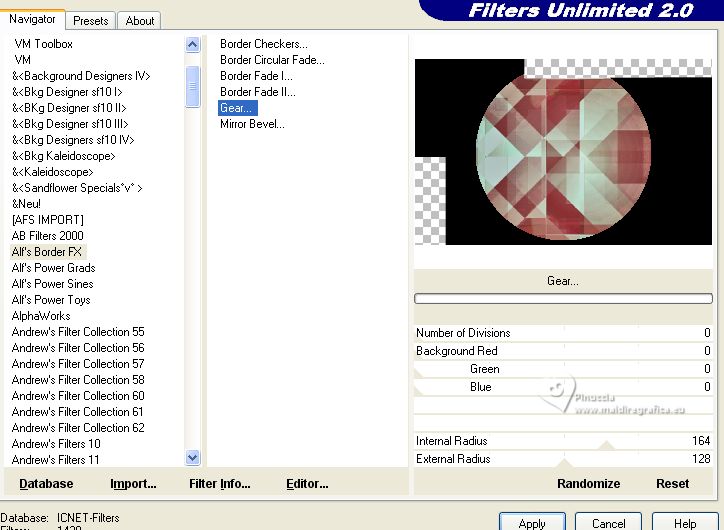Screen dimensions: 724x530
Task: Click the category list scrollbar thumb
Action: click(x=193, y=86)
